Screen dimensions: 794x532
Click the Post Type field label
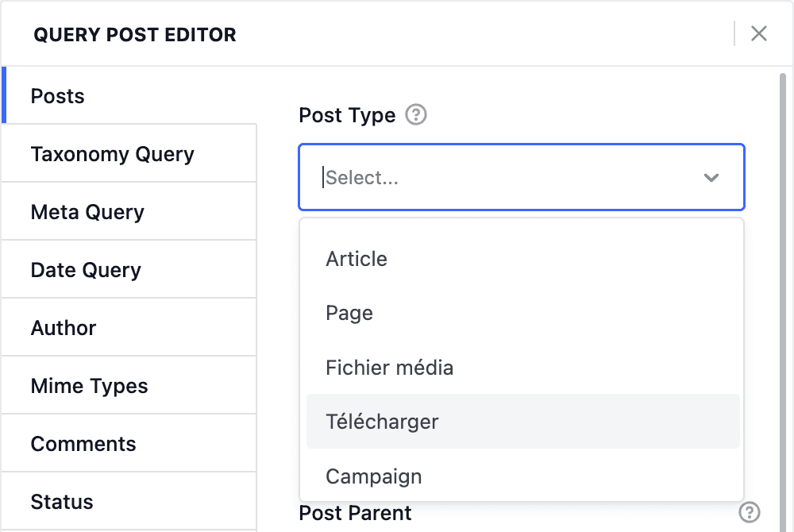(x=347, y=115)
